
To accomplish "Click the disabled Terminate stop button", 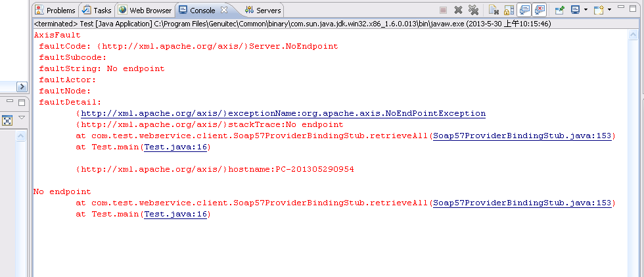I will click(443, 10).
